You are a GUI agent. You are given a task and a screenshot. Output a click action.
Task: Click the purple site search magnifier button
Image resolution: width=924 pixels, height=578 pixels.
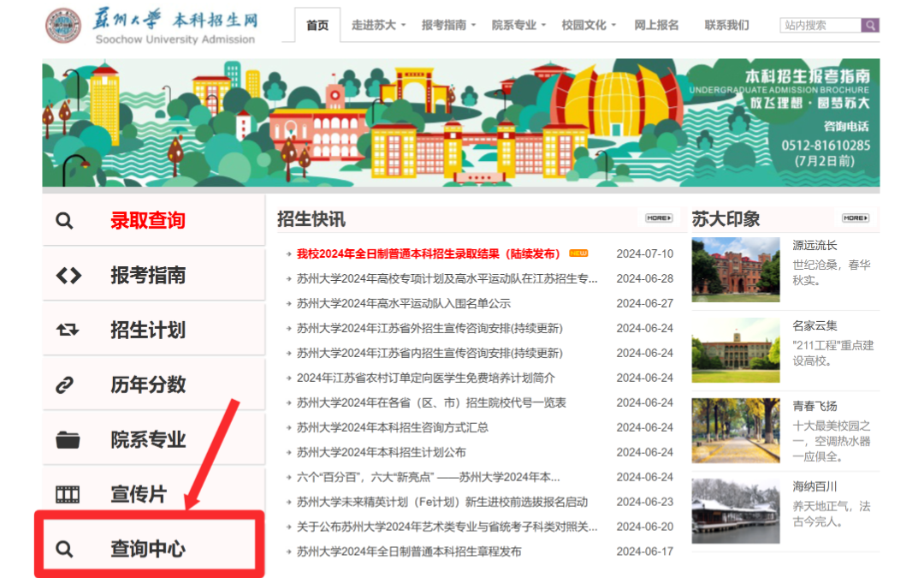pyautogui.click(x=870, y=25)
